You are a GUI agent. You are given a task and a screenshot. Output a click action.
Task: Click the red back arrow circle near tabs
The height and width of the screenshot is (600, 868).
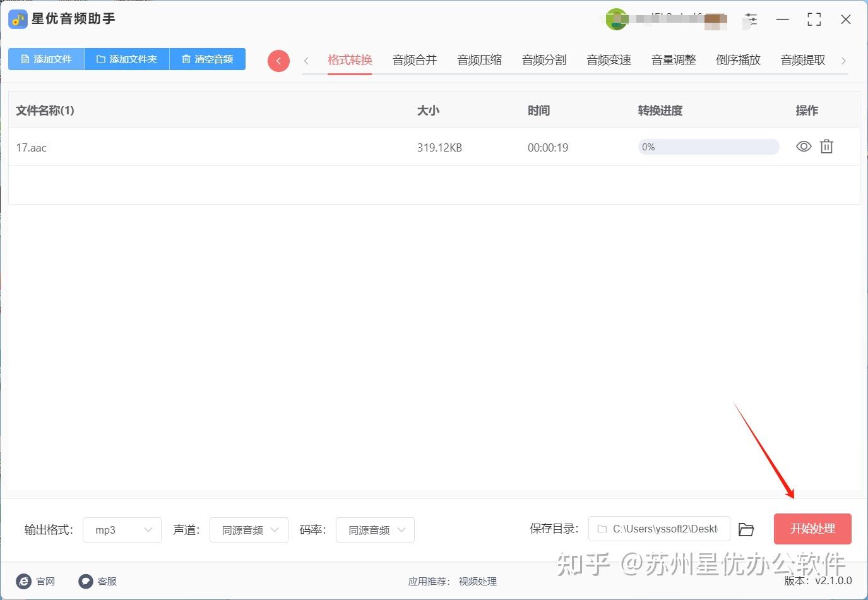278,61
